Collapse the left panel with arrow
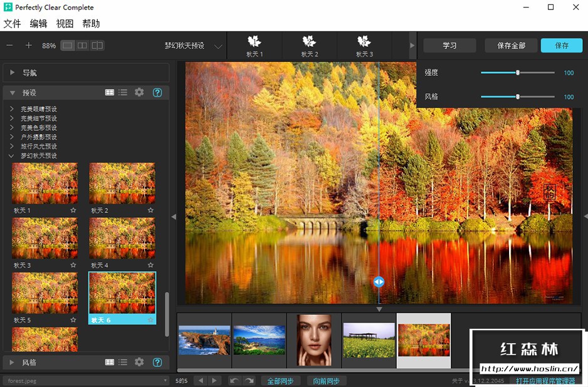The height and width of the screenshot is (387, 588). [x=174, y=217]
